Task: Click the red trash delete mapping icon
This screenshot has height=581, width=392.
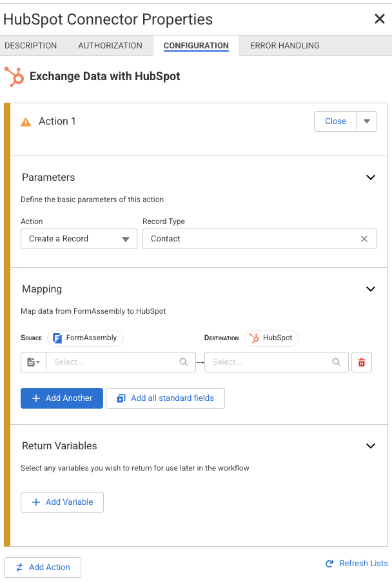Action: [361, 362]
